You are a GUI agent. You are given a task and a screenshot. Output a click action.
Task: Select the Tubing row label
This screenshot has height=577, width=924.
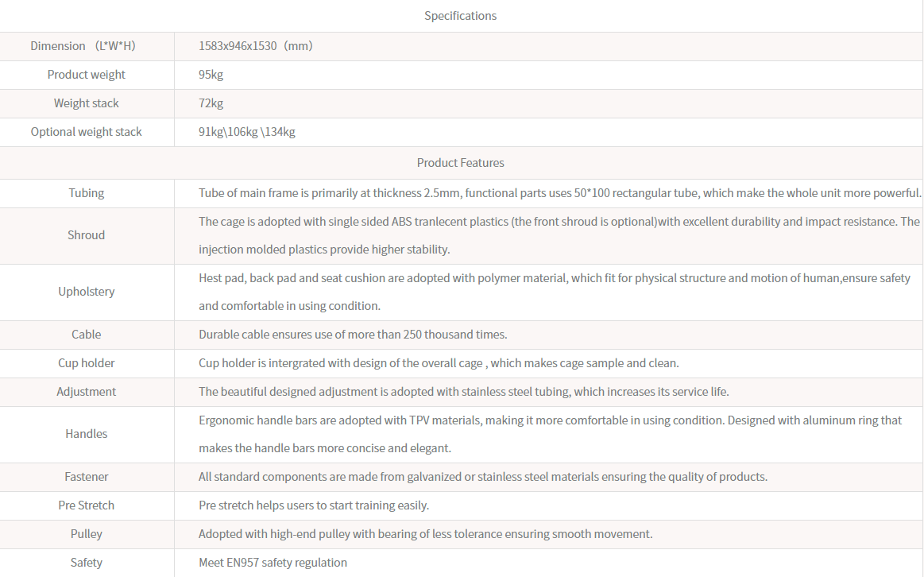(86, 193)
